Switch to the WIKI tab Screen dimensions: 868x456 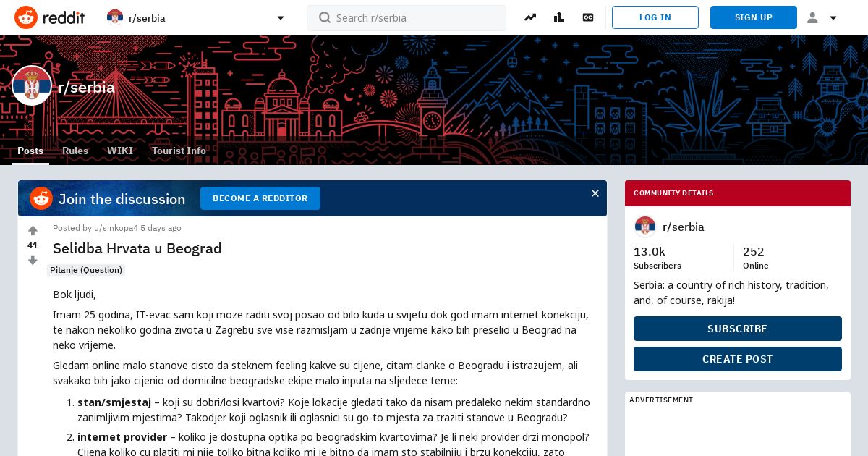120,151
